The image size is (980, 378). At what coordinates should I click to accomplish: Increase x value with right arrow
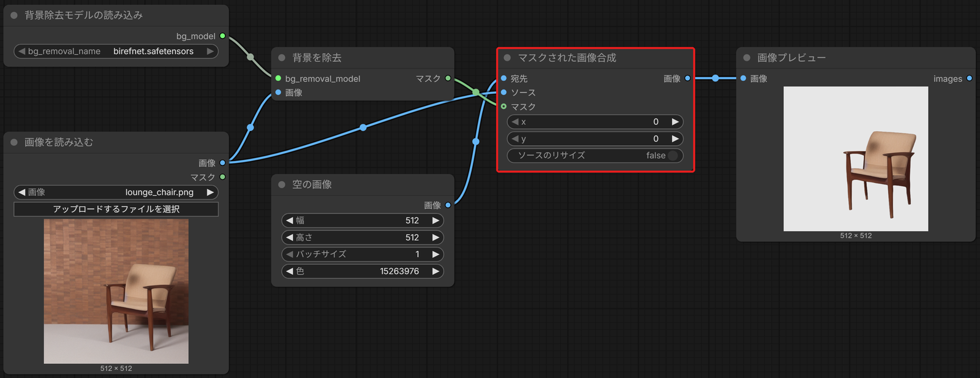(x=675, y=122)
